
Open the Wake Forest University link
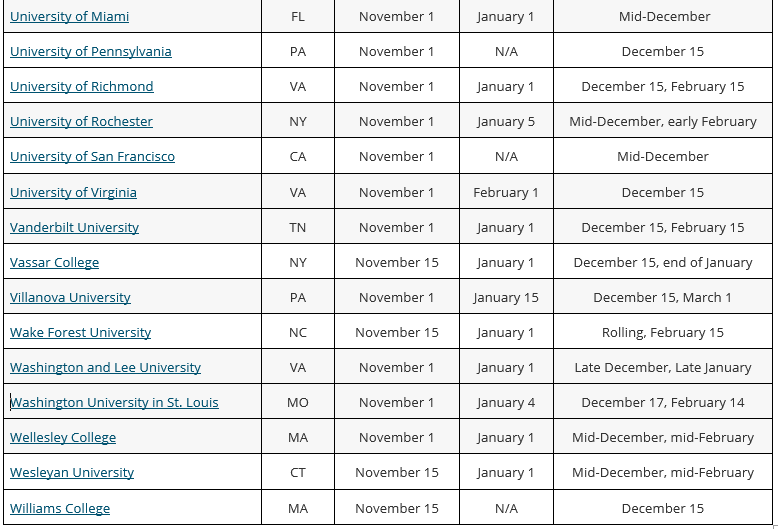[x=80, y=332]
